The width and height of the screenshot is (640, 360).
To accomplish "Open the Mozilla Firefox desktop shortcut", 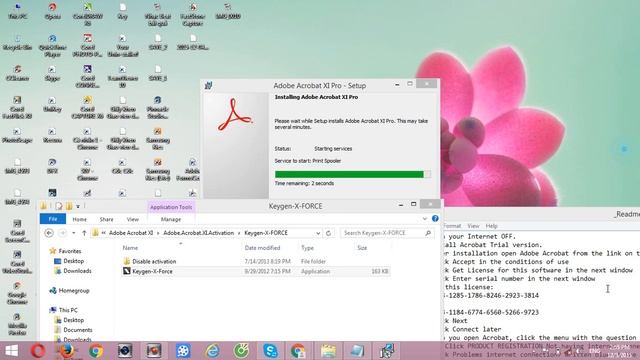I will click(17, 324).
